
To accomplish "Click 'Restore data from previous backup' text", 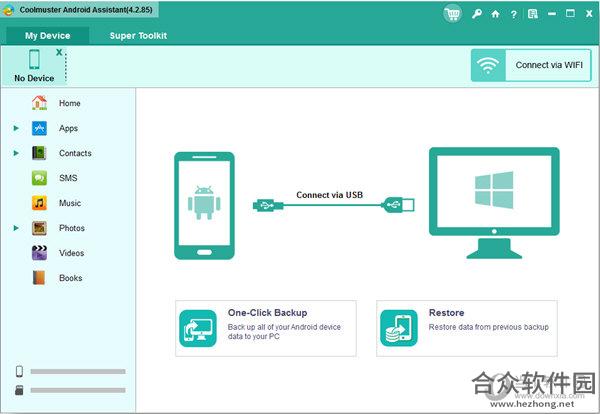I will (x=489, y=327).
